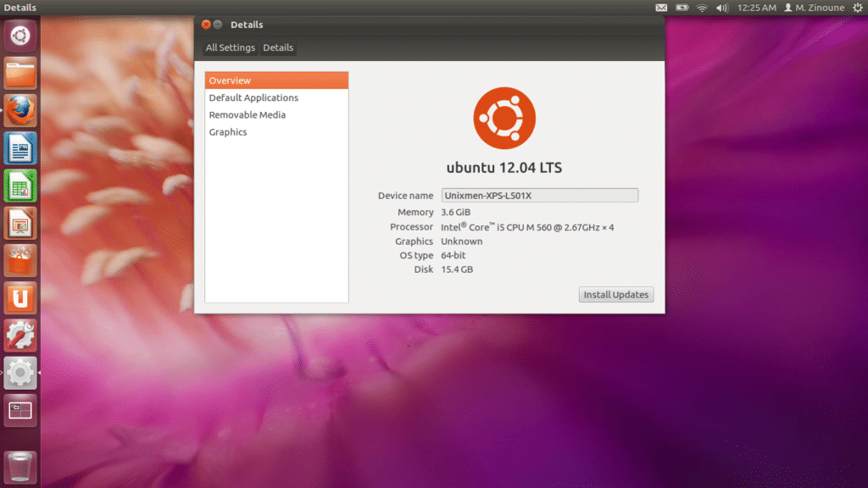The width and height of the screenshot is (868, 488).
Task: Open the sound volume indicator
Action: point(721,8)
